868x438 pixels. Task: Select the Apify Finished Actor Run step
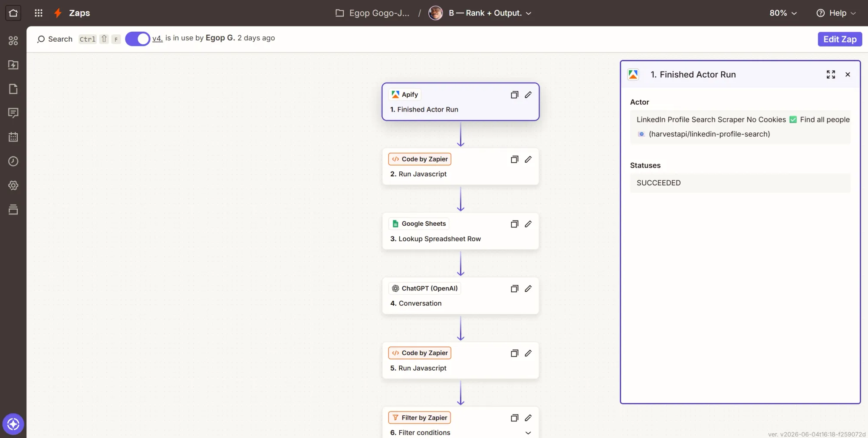460,102
